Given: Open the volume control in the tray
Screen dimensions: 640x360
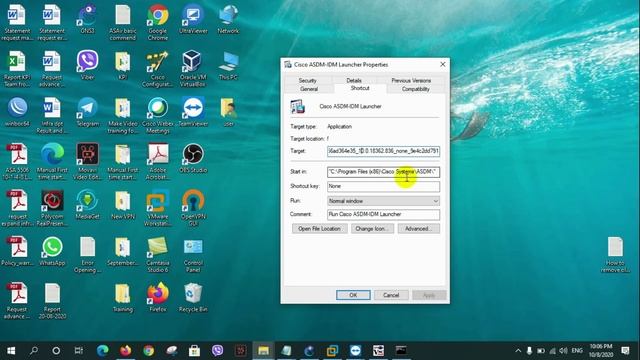Looking at the screenshot, I should pyautogui.click(x=564, y=350).
